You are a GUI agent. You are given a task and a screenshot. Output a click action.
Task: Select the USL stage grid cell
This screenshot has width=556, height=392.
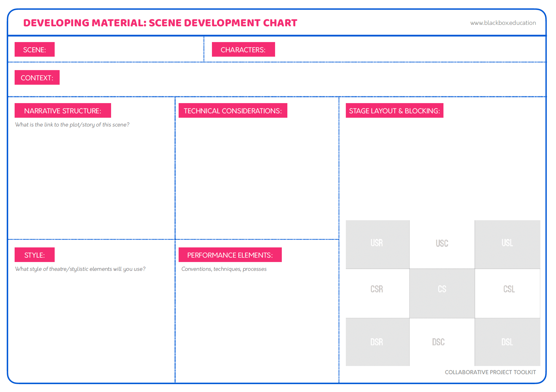click(x=507, y=244)
